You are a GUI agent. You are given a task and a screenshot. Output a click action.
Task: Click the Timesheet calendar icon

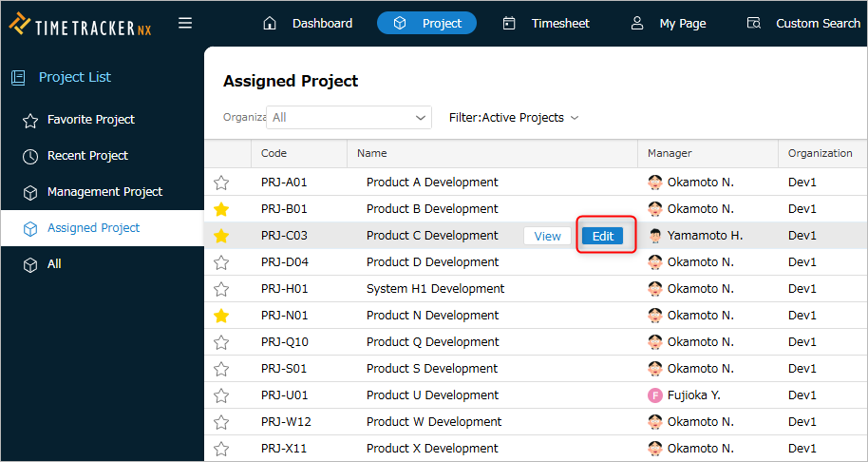pyautogui.click(x=509, y=23)
